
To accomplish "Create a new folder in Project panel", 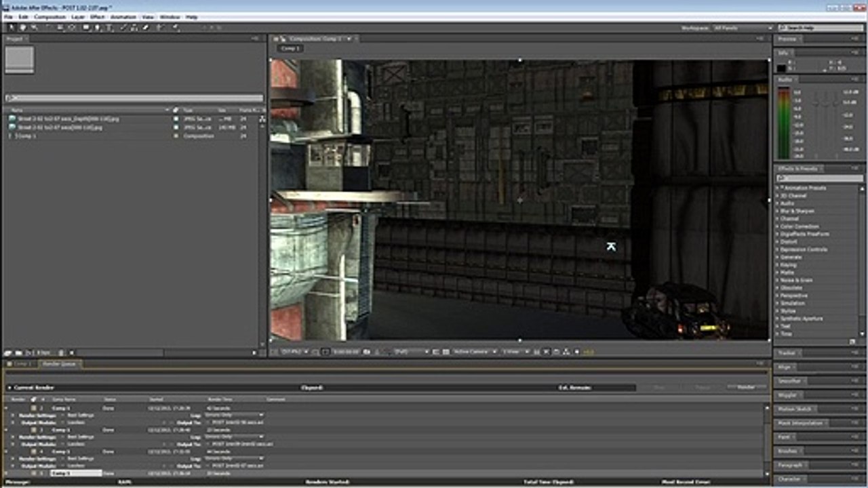I will click(18, 352).
